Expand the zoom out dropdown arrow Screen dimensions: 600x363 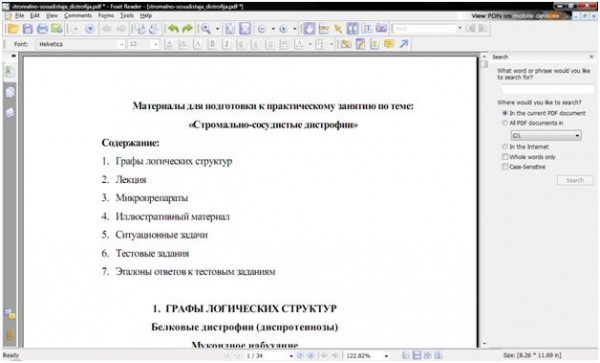coord(273,29)
